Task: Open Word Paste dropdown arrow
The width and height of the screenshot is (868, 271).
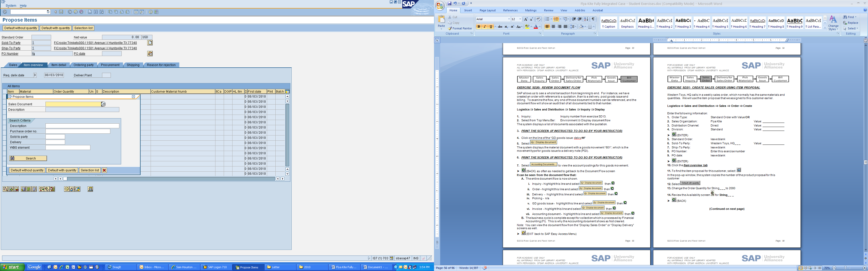Action: click(x=441, y=28)
